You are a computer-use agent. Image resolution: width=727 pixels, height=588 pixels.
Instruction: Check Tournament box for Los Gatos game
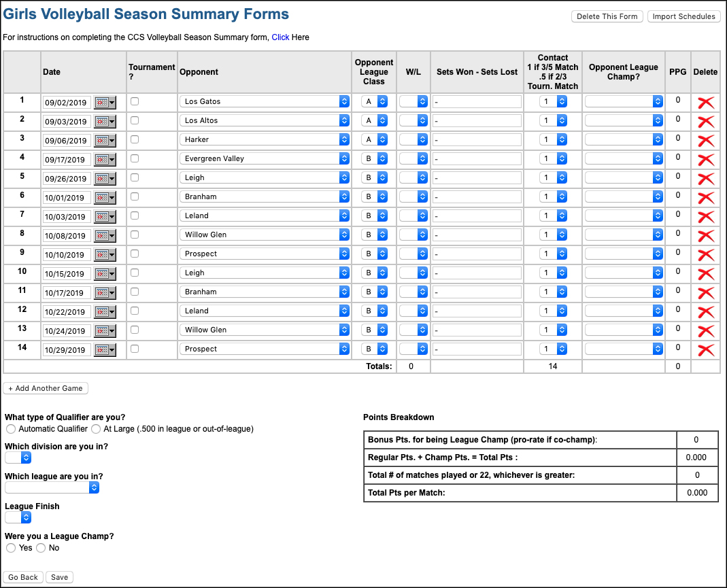click(x=135, y=101)
